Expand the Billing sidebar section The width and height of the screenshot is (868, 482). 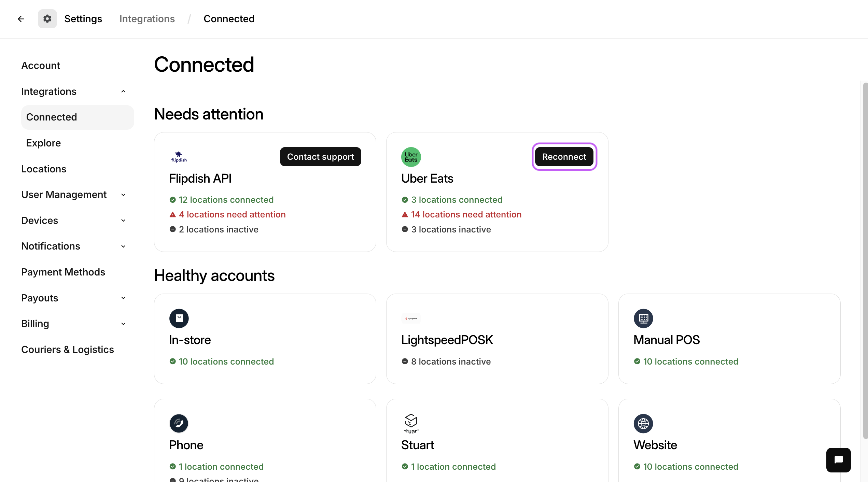pyautogui.click(x=123, y=324)
